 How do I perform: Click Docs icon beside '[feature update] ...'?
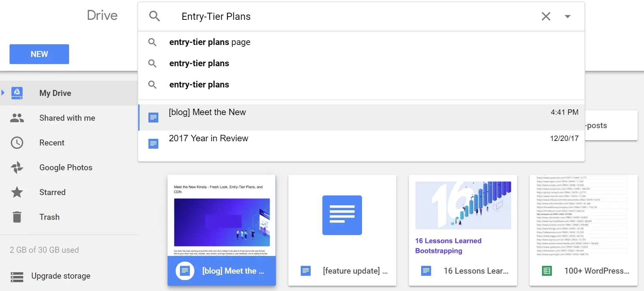click(x=306, y=271)
